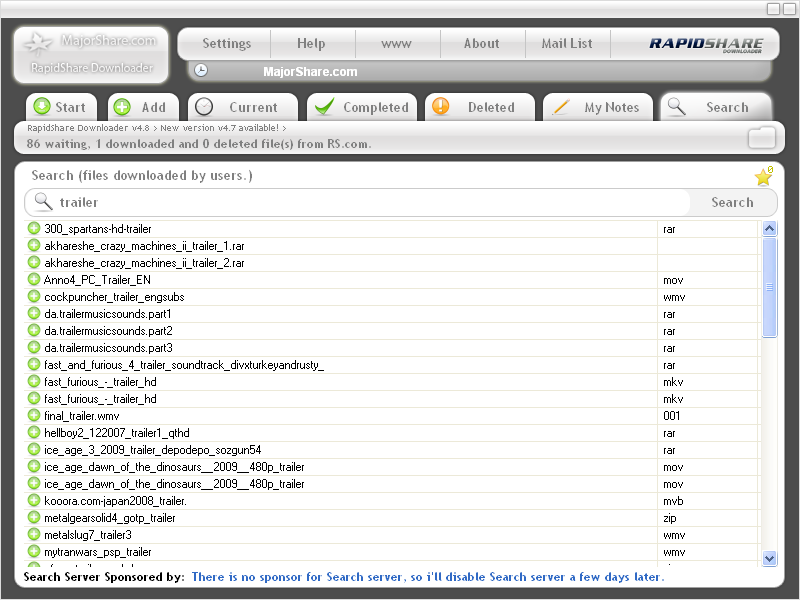Select the metalslug7_trailer3 row text
Screen dimensions: 800x600
(x=88, y=535)
